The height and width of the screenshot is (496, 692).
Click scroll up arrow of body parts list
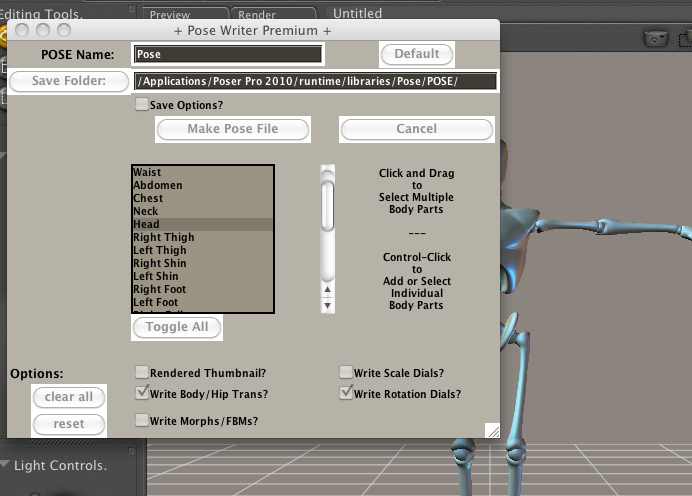(327, 289)
